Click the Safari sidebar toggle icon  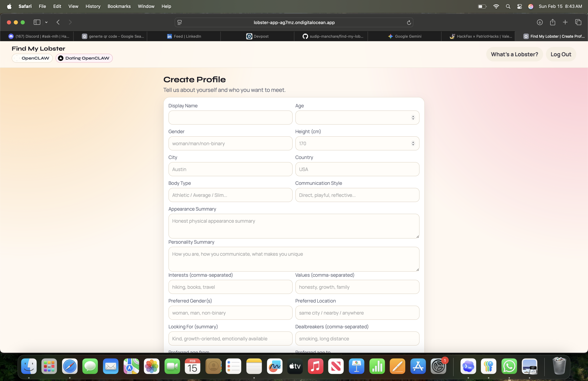37,22
